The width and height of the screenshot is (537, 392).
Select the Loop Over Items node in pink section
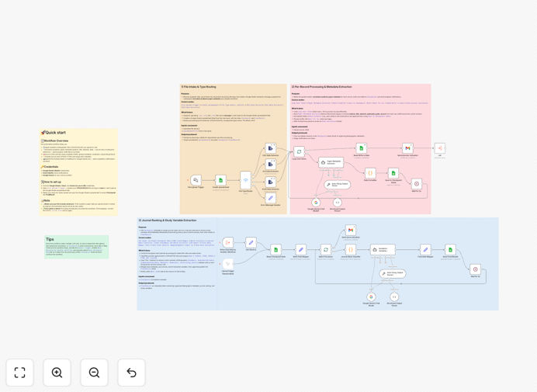coord(299,152)
